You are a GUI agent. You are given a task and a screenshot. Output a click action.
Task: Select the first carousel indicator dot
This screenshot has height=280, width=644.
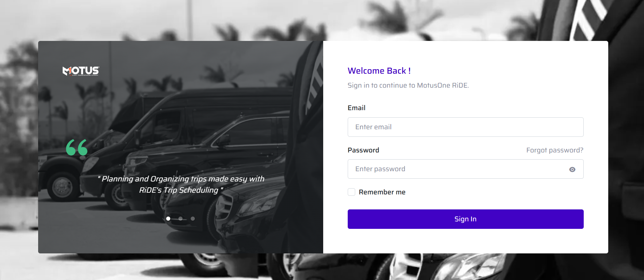pyautogui.click(x=168, y=219)
